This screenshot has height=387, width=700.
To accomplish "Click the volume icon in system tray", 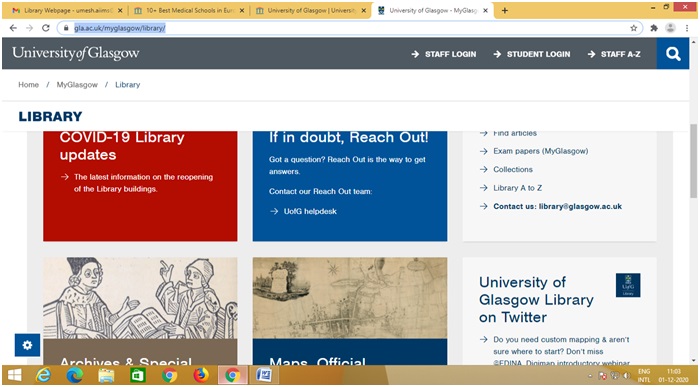I will point(626,376).
